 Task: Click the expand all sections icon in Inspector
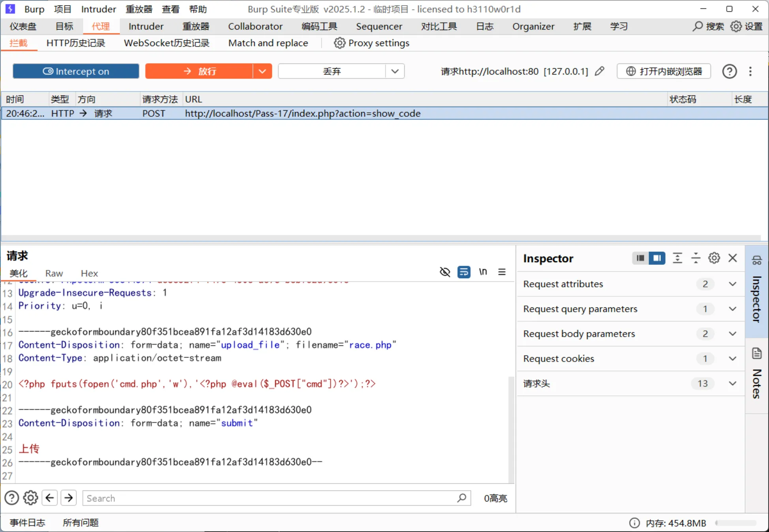(x=677, y=258)
